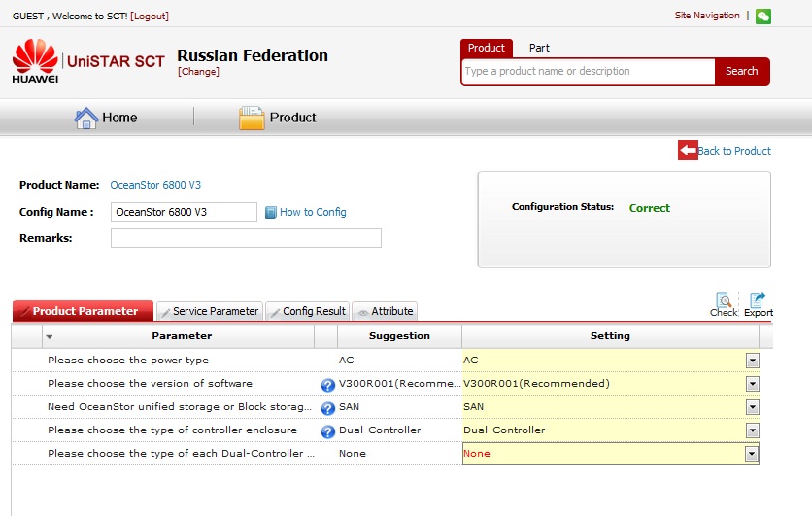The height and width of the screenshot is (516, 812).
Task: Select the Product search tab
Action: [487, 48]
